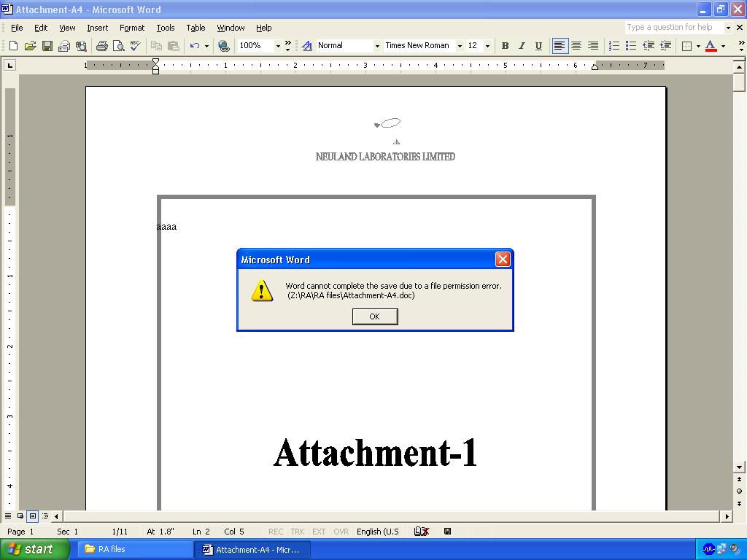Click OK in the error dialog
The height and width of the screenshot is (560, 747).
[x=374, y=316]
